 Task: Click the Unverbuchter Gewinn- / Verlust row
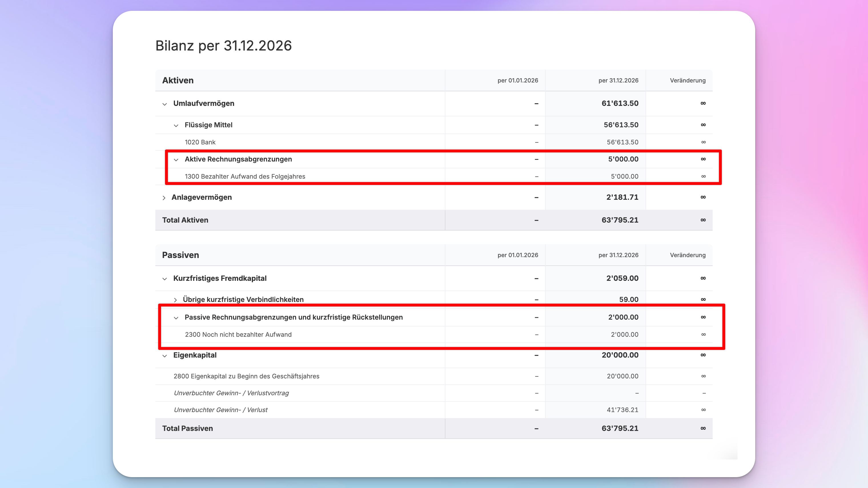[434, 410]
